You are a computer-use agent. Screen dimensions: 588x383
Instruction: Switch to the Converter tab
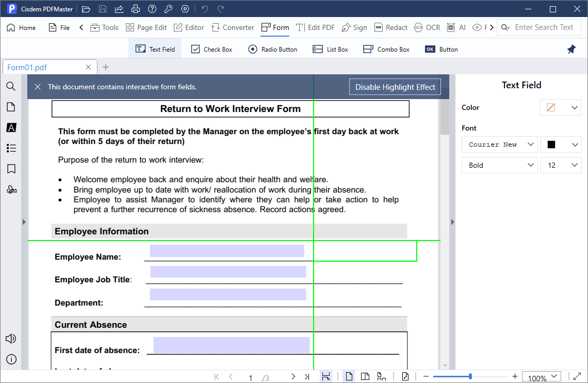(232, 27)
